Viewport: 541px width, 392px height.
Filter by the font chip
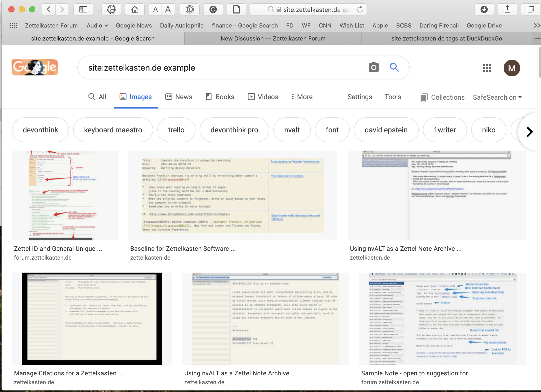(332, 130)
